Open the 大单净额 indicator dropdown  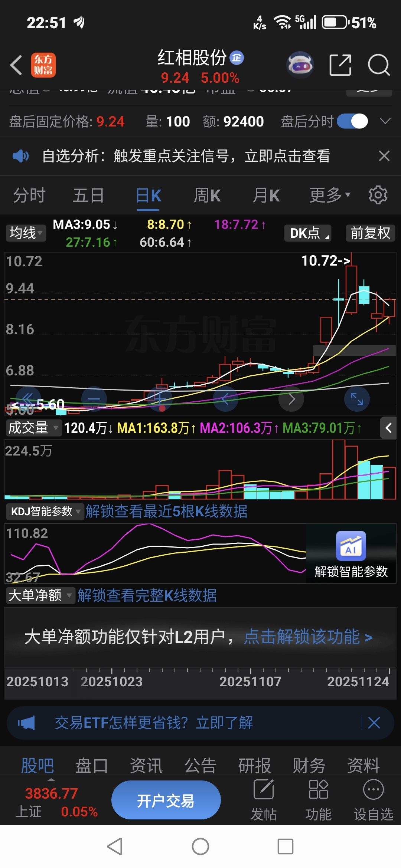(40, 595)
